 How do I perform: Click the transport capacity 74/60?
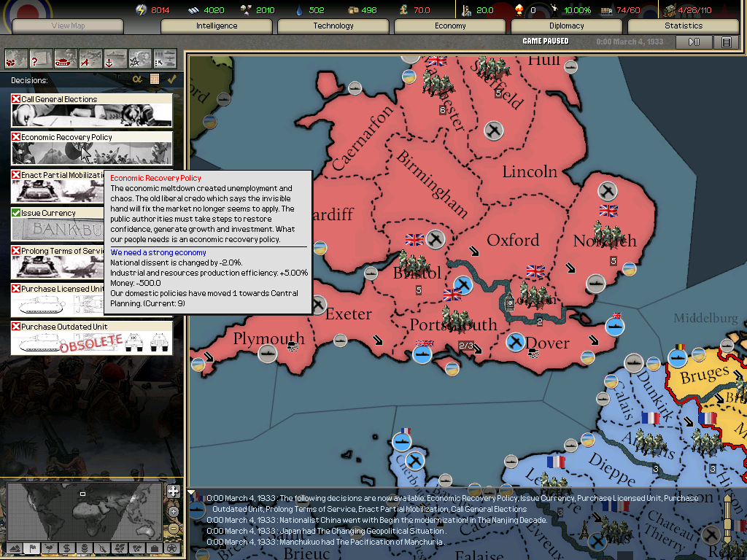coord(628,10)
